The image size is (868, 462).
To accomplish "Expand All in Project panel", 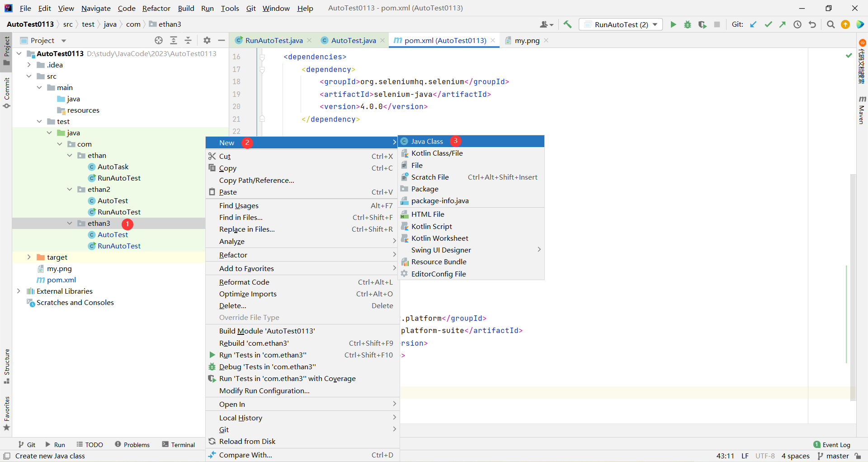I will [x=174, y=40].
